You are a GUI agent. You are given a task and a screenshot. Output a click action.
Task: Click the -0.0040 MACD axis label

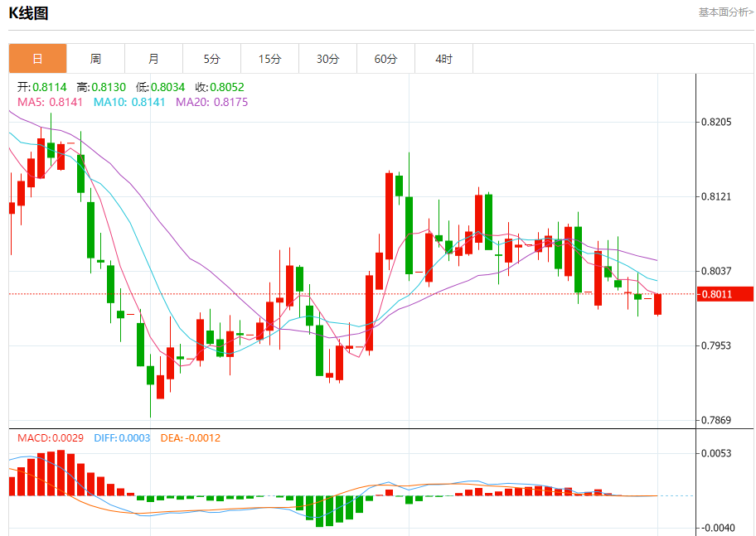716,528
